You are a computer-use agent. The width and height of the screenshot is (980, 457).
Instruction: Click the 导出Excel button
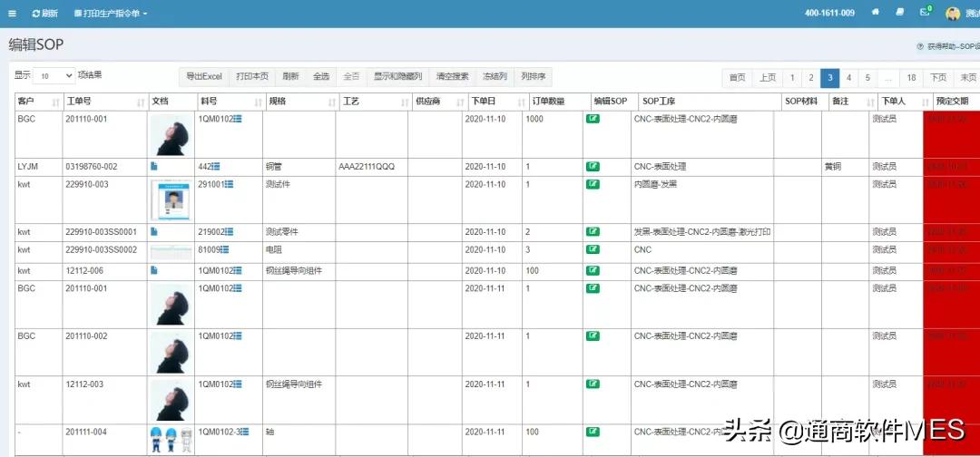tap(204, 77)
